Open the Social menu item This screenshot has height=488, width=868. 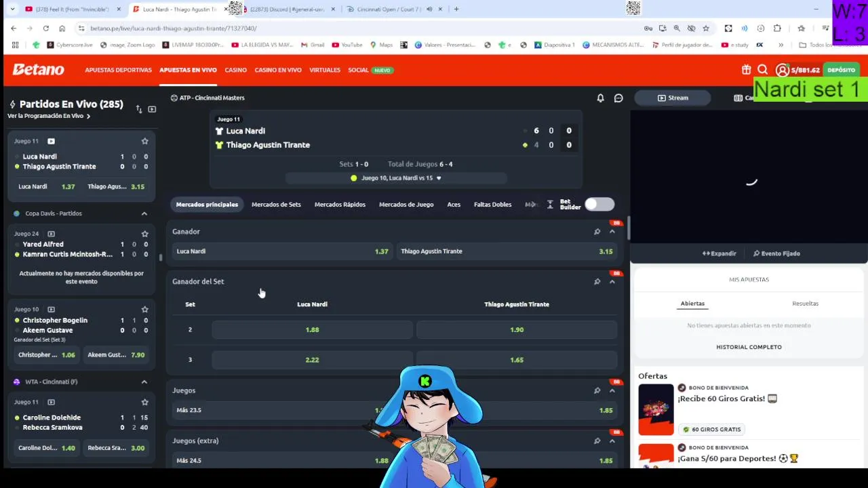(358, 70)
